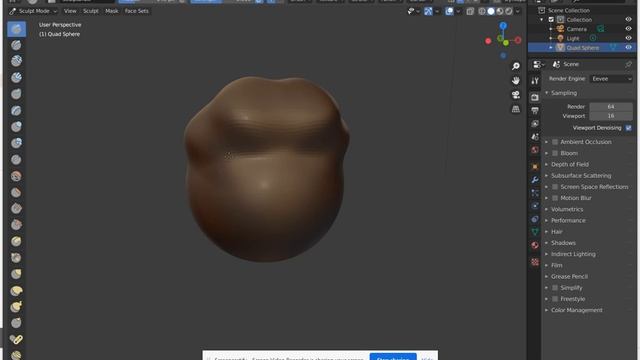Toggle Collection visibility eye
The width and height of the screenshot is (640, 360).
pos(629,19)
